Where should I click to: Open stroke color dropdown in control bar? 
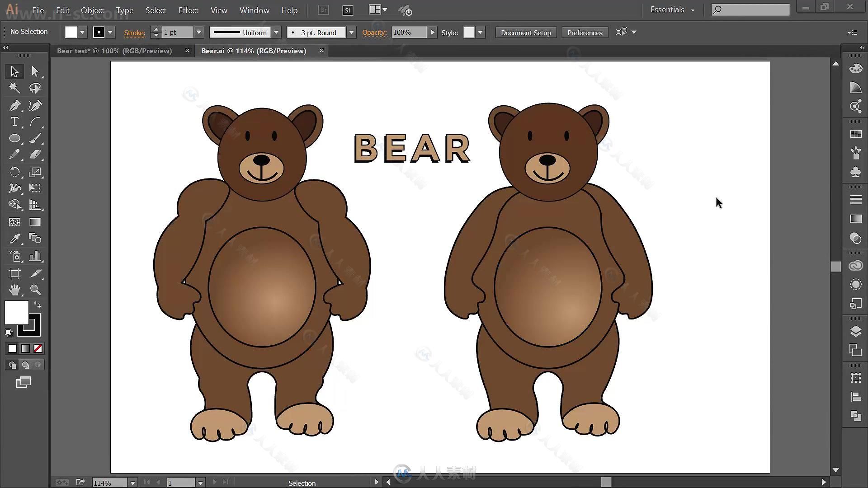click(110, 33)
